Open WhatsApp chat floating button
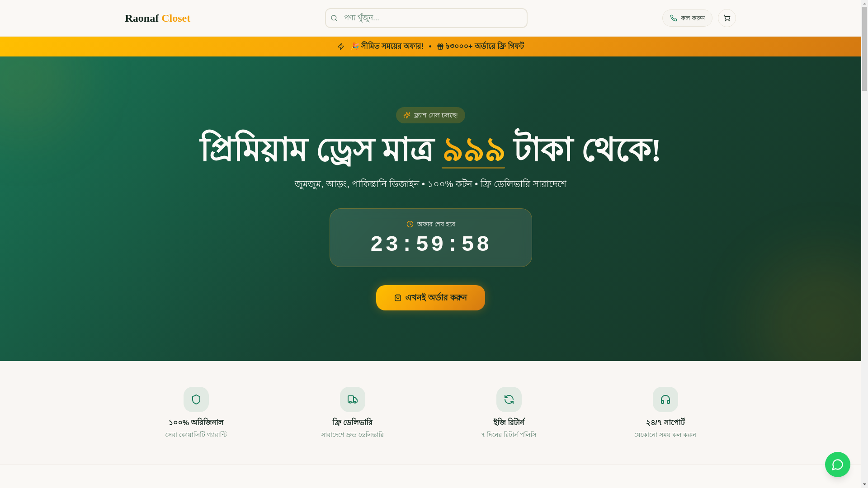 click(837, 465)
